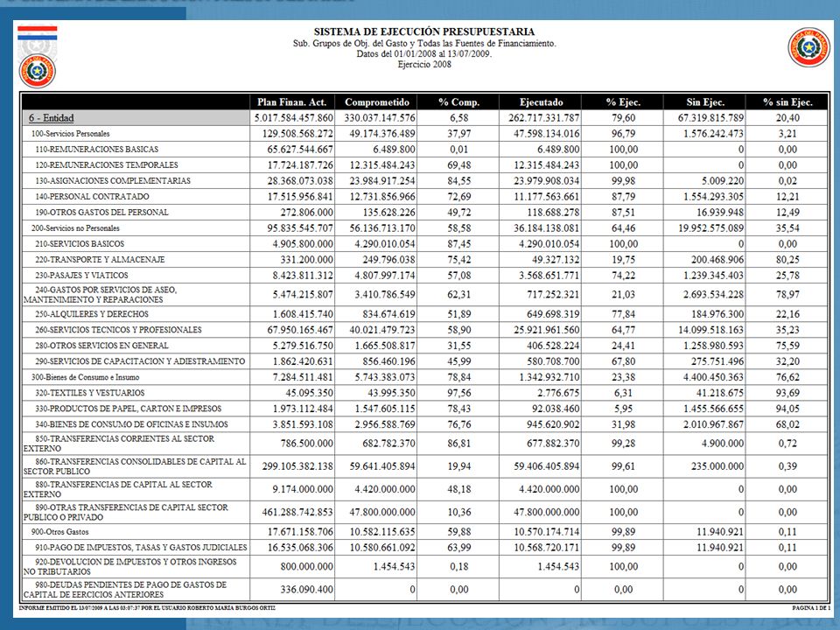Click the unexecuted value 19.952.575.089
840x630 pixels.
click(710, 228)
